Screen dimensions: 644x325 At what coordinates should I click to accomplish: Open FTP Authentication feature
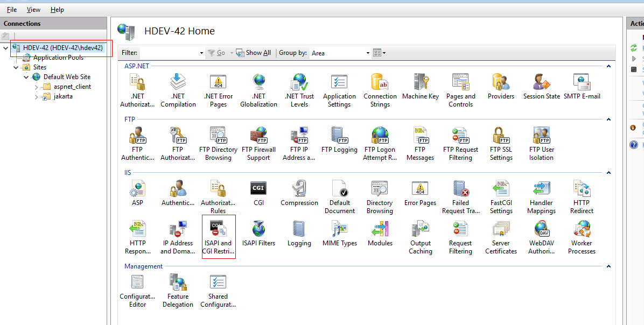[x=137, y=144]
